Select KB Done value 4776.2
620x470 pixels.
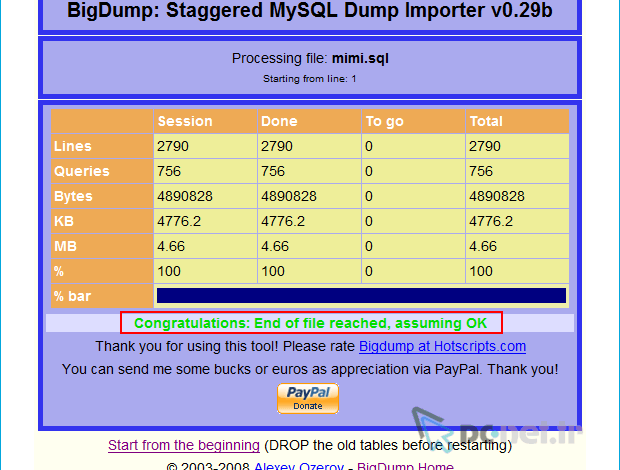(283, 221)
